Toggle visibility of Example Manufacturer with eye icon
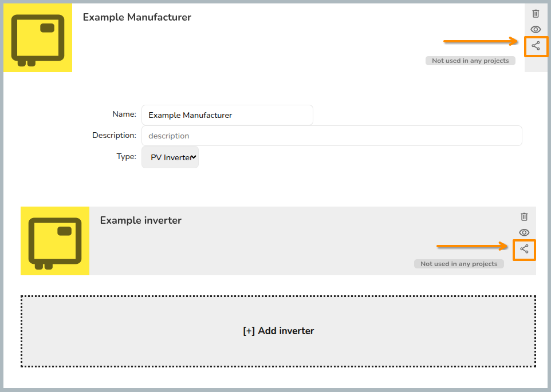Image resolution: width=551 pixels, height=392 pixels. coord(536,30)
